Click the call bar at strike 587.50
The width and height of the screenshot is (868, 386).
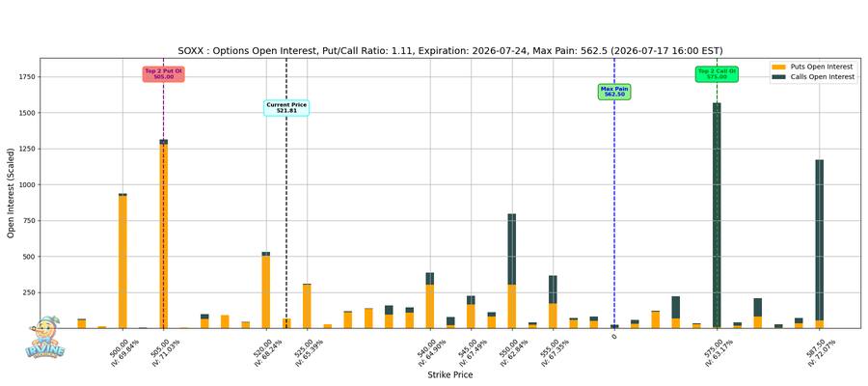click(x=819, y=240)
